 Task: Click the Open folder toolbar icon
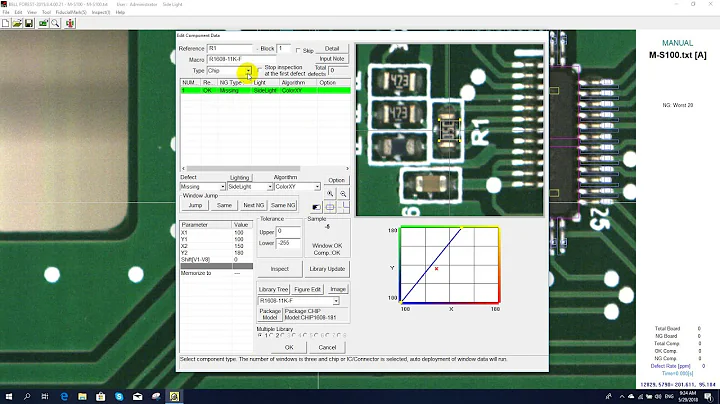tap(17, 23)
